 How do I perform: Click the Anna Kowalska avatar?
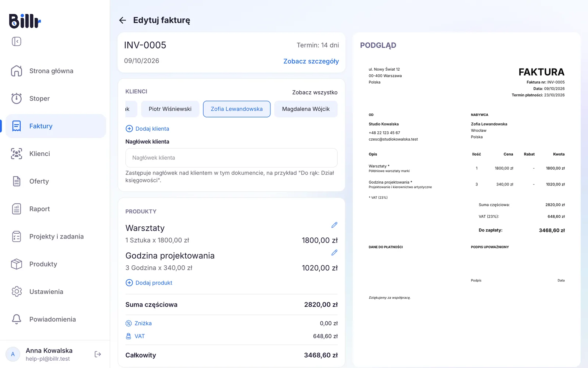[x=13, y=354]
